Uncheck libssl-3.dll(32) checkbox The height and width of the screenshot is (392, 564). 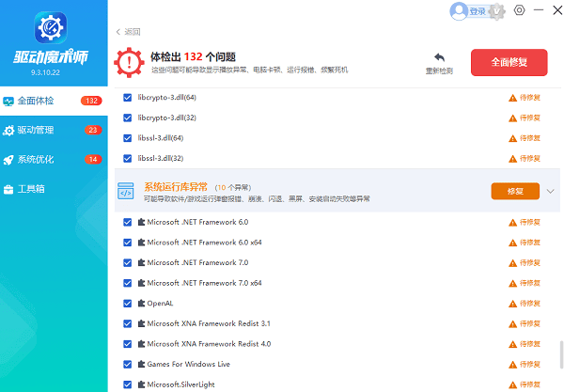(x=127, y=158)
